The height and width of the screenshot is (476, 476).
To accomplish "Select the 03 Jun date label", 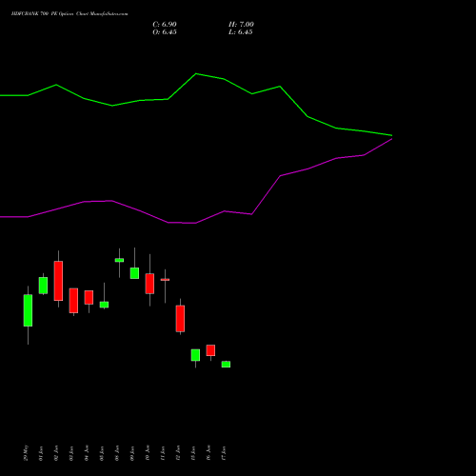I will [71, 453].
